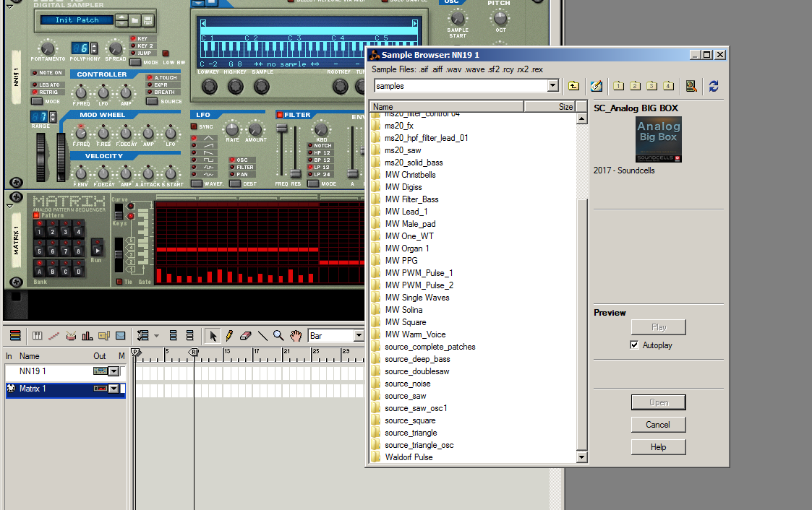Click the Help button in Sample Browser

pyautogui.click(x=658, y=447)
